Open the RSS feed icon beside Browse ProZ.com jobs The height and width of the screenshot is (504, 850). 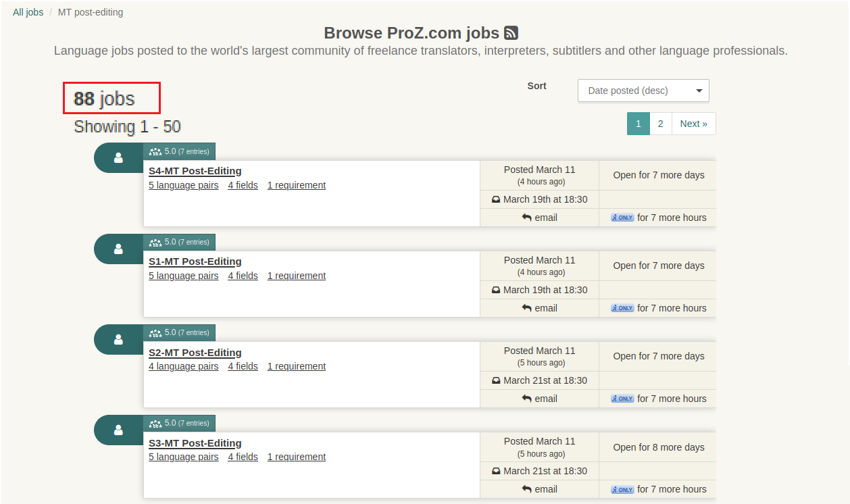pos(511,33)
